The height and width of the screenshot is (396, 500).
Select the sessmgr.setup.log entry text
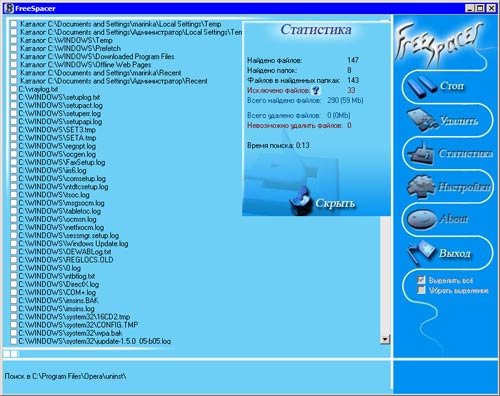(x=69, y=236)
